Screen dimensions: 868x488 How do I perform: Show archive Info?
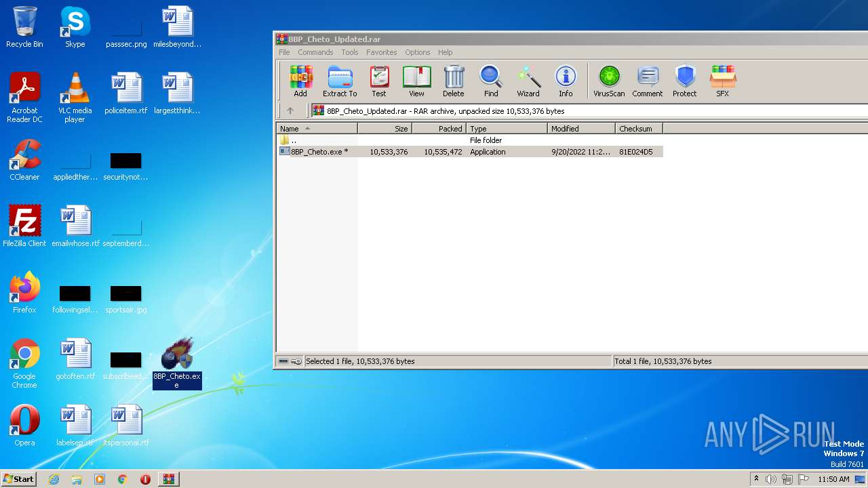click(x=566, y=81)
